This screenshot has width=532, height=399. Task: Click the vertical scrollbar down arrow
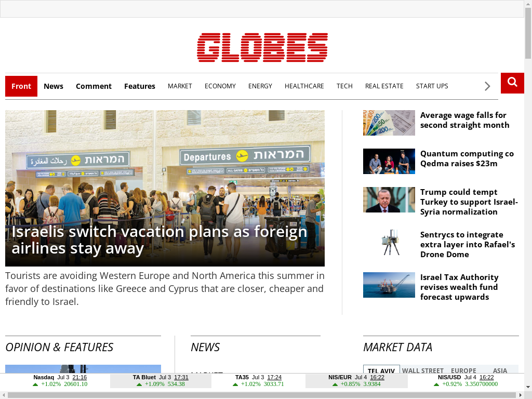528,387
